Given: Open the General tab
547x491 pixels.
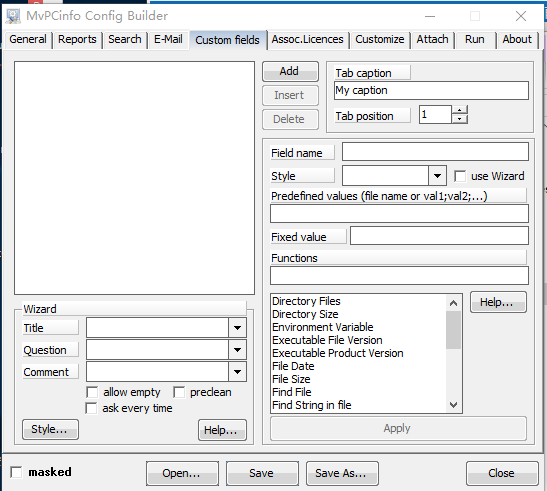Looking at the screenshot, I should click(x=28, y=39).
